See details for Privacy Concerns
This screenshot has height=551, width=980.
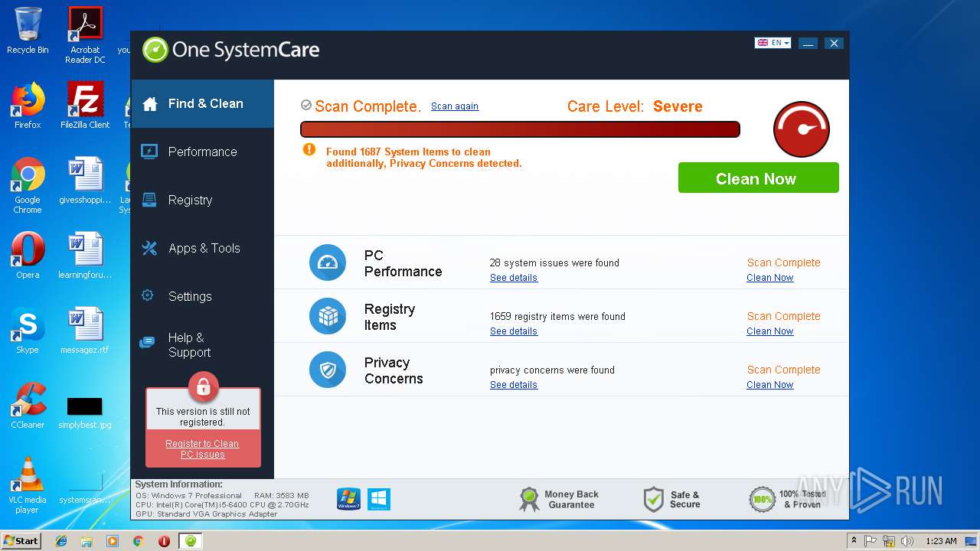coord(514,385)
